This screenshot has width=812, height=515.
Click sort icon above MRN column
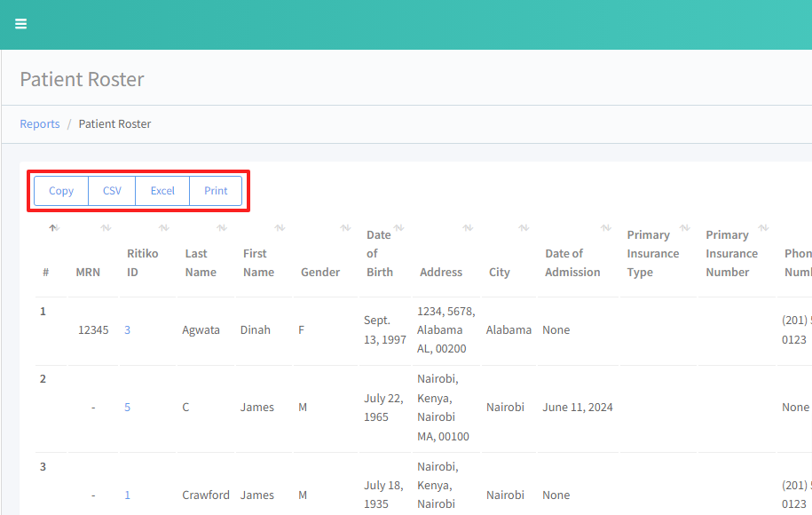click(106, 228)
